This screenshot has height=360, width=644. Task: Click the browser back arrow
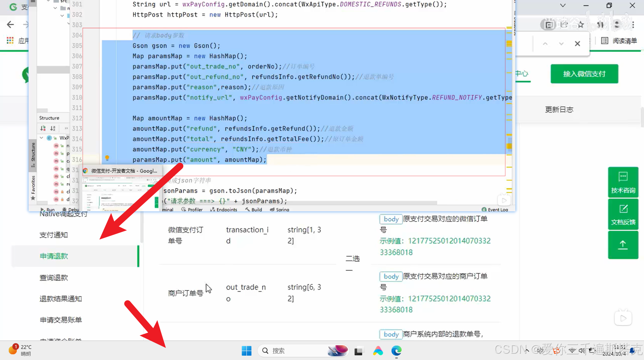point(10,24)
